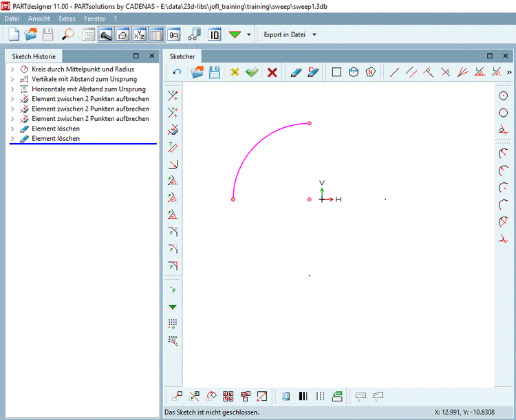Select the plain circle tool on right toolbar

coord(503,113)
